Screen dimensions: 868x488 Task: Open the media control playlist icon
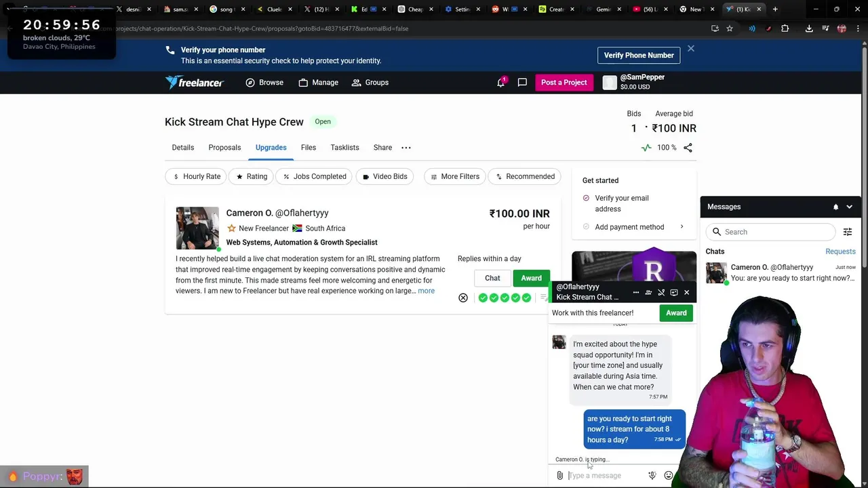click(x=825, y=28)
